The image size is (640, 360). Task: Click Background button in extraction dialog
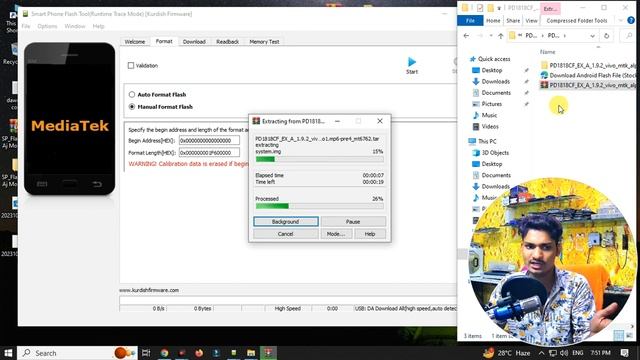[x=286, y=222]
